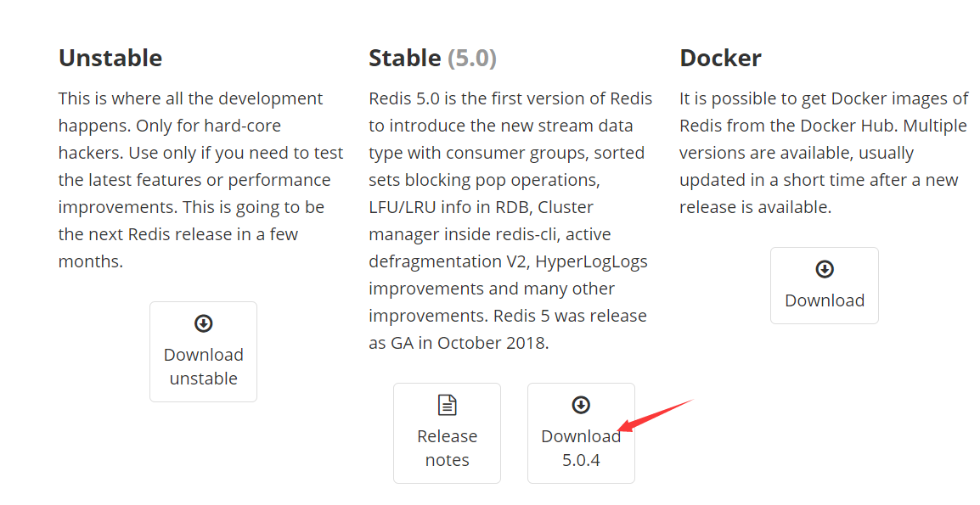The height and width of the screenshot is (505, 980).
Task: Open the 'Release notes' button label
Action: pos(447,447)
